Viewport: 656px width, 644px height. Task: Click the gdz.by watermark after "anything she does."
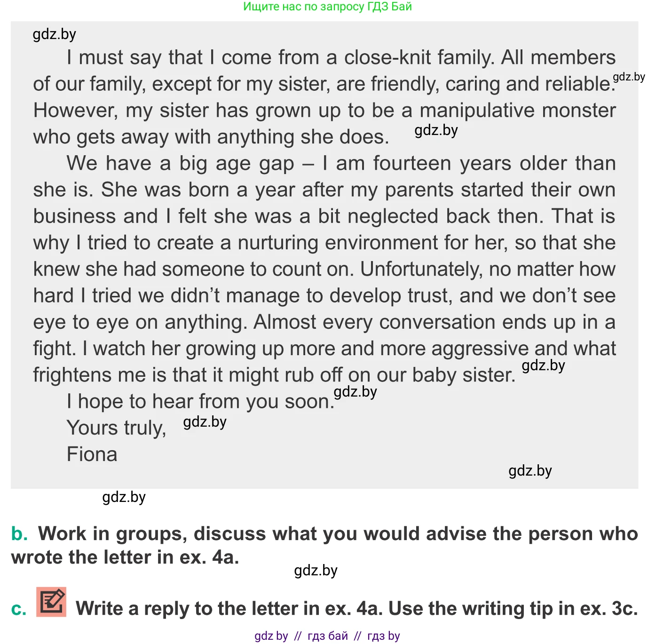click(436, 130)
